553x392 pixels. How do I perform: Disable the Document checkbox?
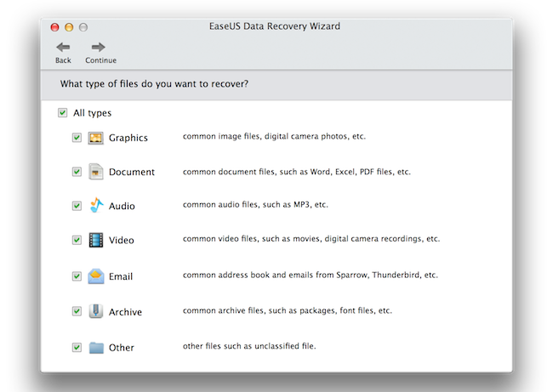coord(77,172)
